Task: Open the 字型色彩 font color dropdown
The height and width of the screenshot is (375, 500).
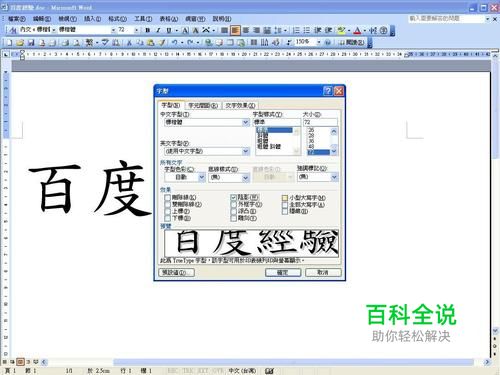Action: pyautogui.click(x=201, y=177)
